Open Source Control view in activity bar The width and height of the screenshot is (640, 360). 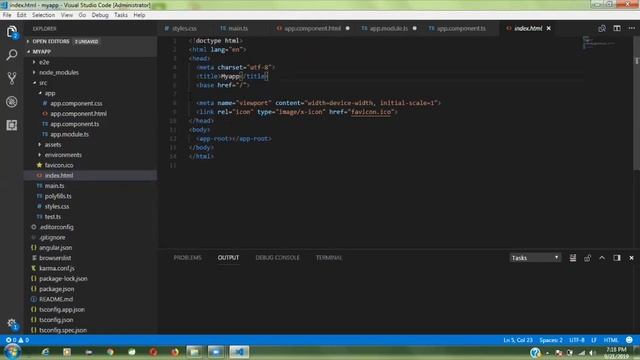click(11, 78)
